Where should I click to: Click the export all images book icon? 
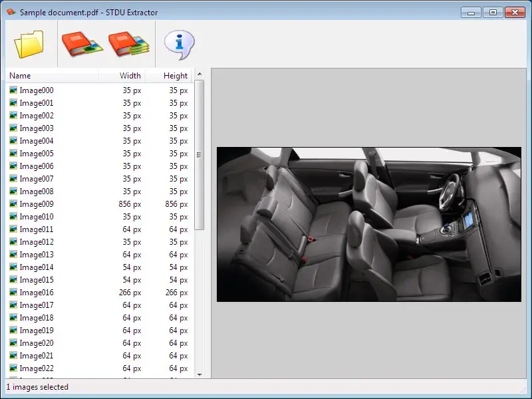click(129, 44)
